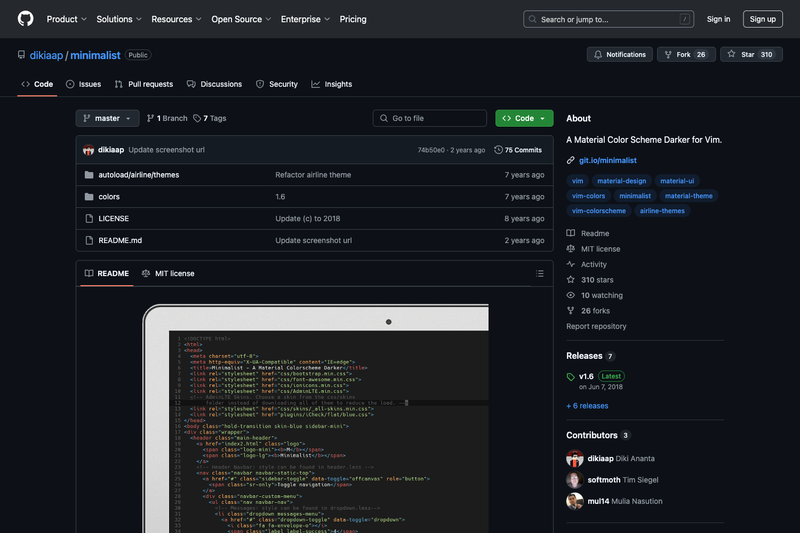This screenshot has height=533, width=800.
Task: Select the README tab in file viewer
Action: [107, 273]
